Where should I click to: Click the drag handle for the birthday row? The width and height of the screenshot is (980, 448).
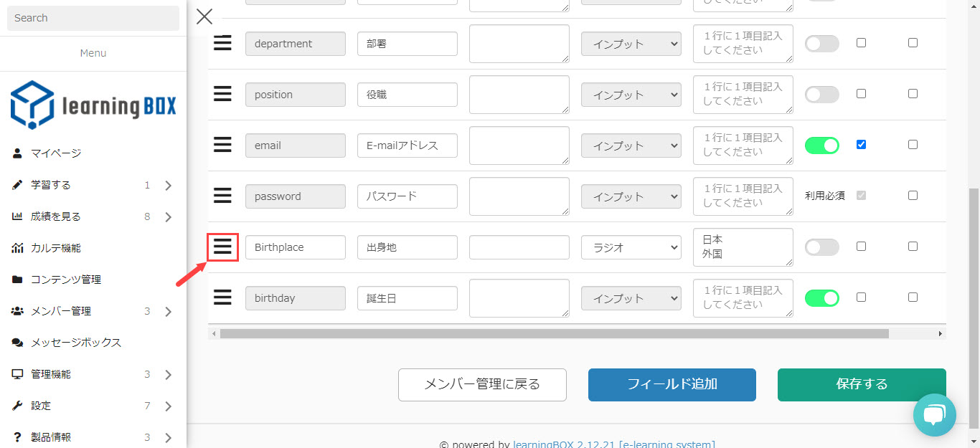click(223, 298)
